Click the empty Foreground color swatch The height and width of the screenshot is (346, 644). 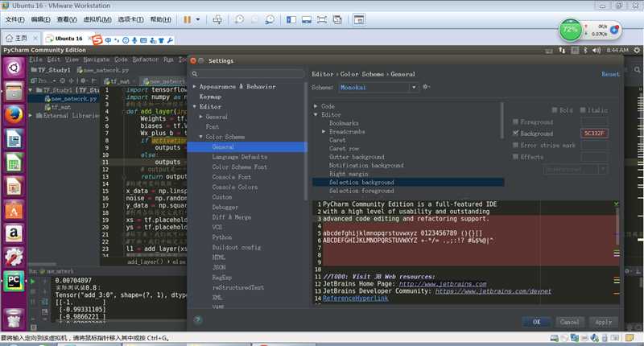tap(594, 122)
